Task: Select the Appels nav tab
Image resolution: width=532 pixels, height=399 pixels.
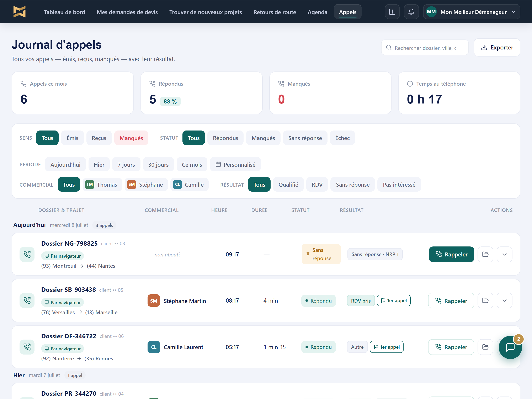Action: (x=348, y=12)
